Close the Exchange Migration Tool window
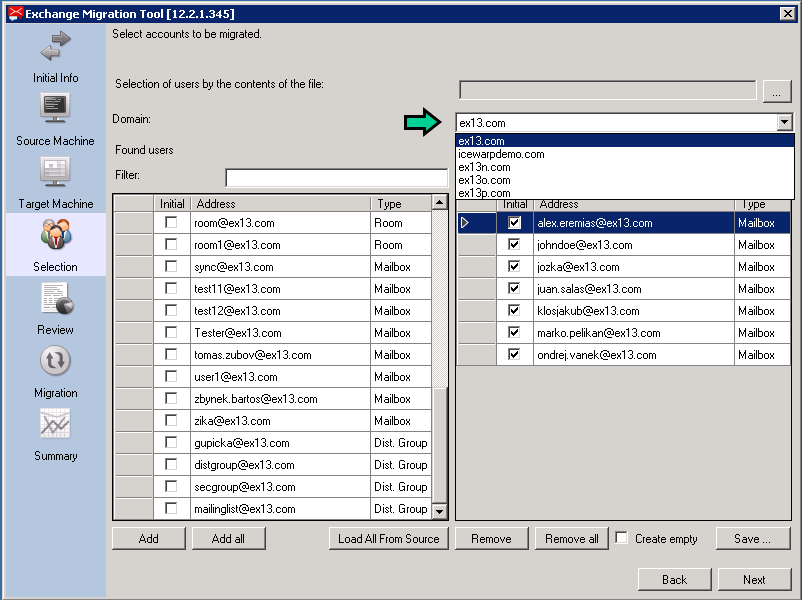 tap(787, 13)
